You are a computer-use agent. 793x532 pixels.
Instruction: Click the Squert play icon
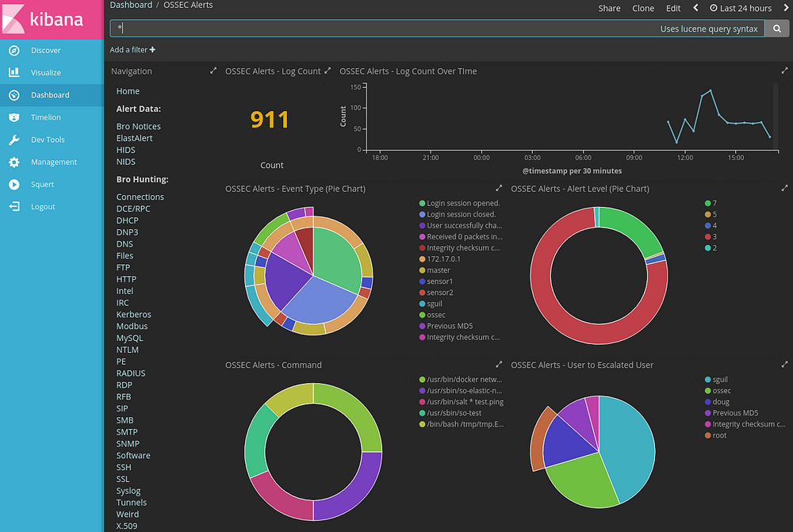coord(14,185)
